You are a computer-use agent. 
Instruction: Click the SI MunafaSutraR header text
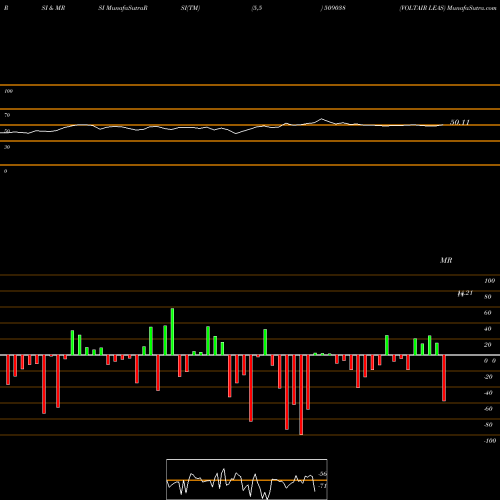(x=123, y=8)
